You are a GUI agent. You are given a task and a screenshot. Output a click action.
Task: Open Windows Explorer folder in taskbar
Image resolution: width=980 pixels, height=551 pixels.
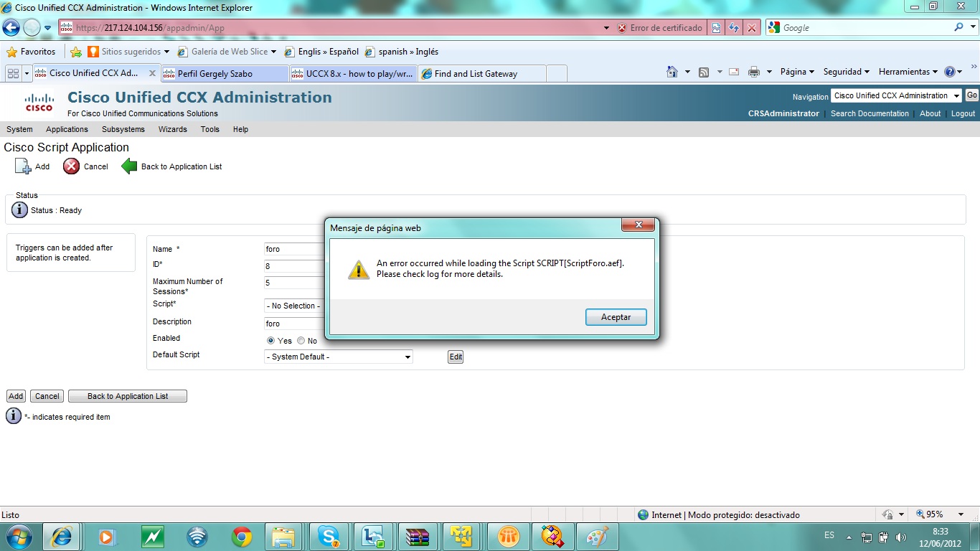click(x=284, y=537)
